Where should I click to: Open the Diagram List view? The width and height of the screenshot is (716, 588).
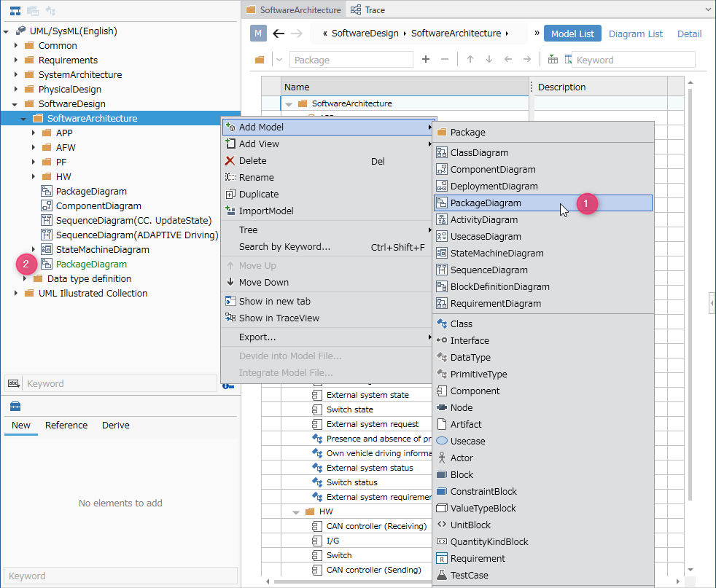[x=636, y=34]
